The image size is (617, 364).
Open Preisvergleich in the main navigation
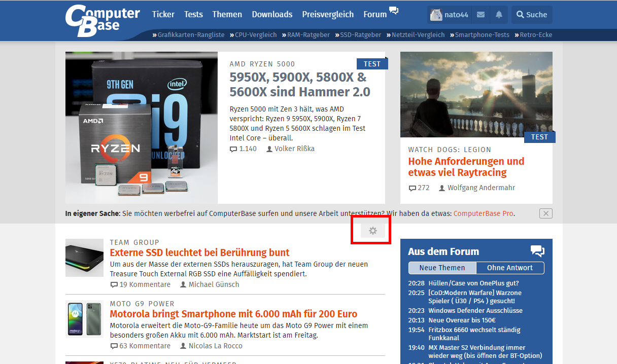click(328, 14)
